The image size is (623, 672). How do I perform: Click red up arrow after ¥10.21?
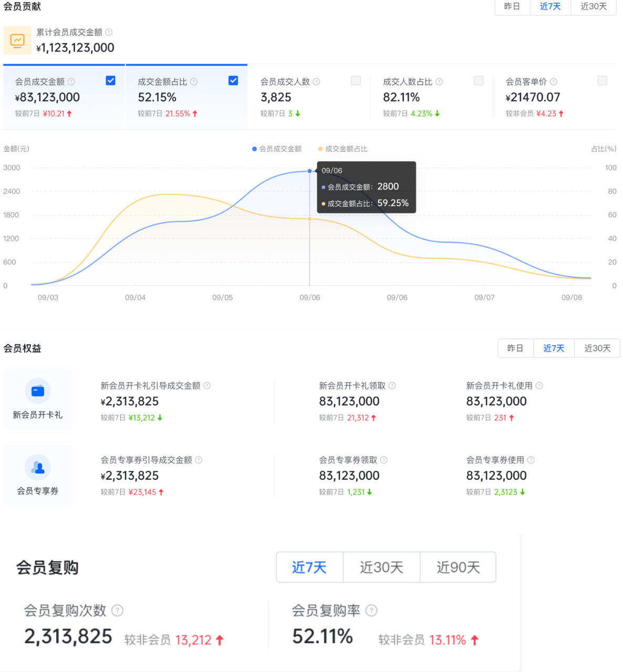click(69, 113)
